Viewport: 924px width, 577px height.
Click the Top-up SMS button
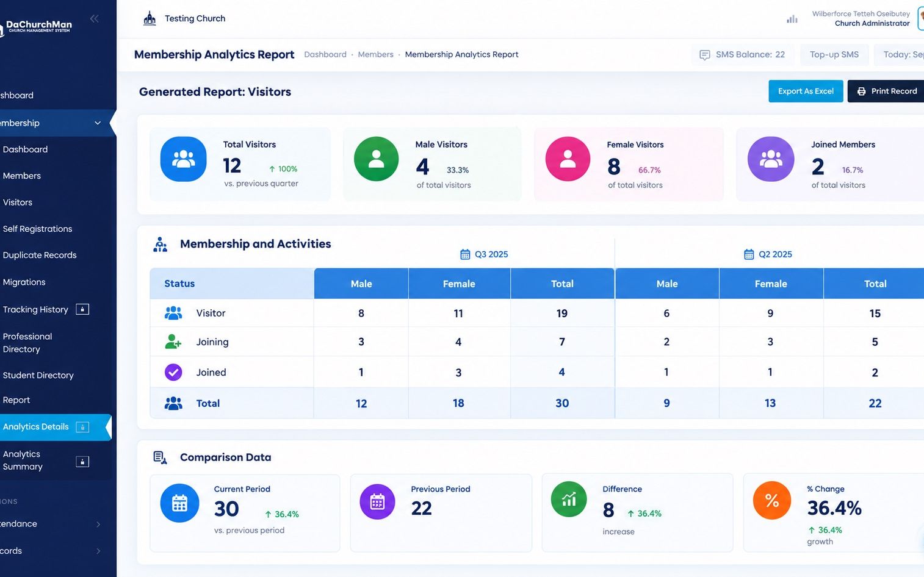[834, 55]
